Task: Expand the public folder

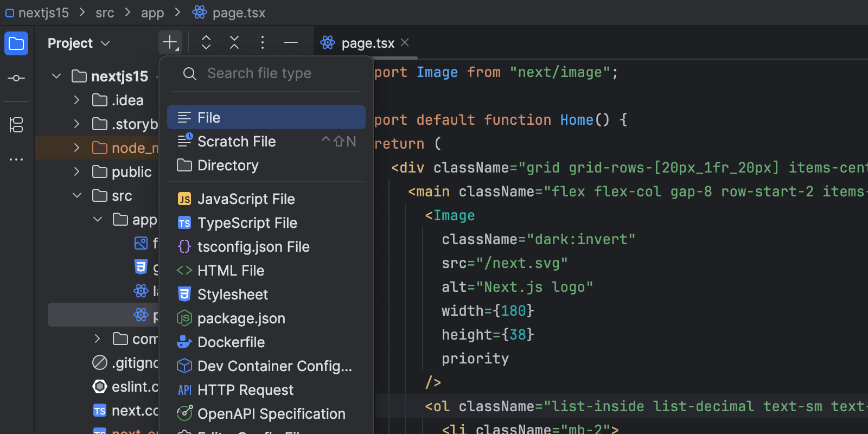Action: pyautogui.click(x=77, y=172)
